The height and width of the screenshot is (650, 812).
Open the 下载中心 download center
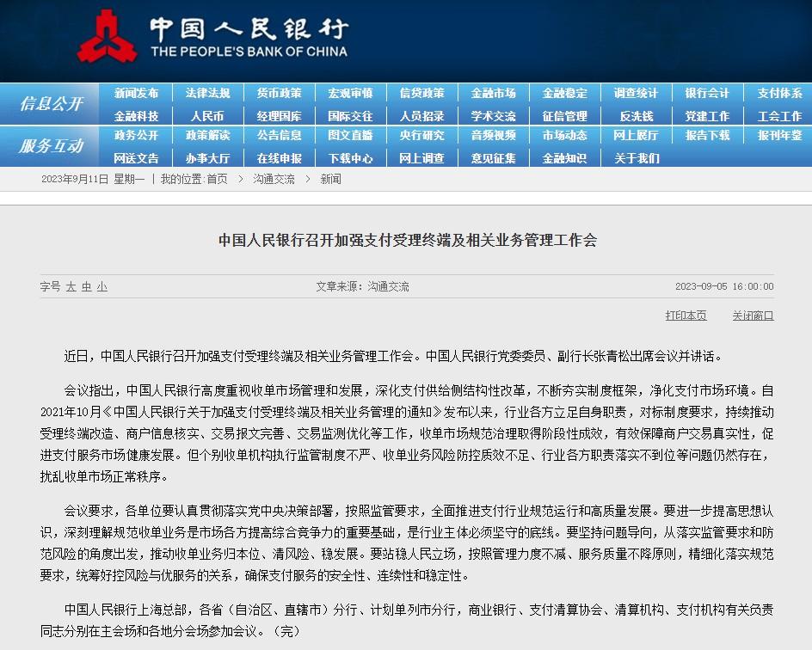click(x=350, y=158)
